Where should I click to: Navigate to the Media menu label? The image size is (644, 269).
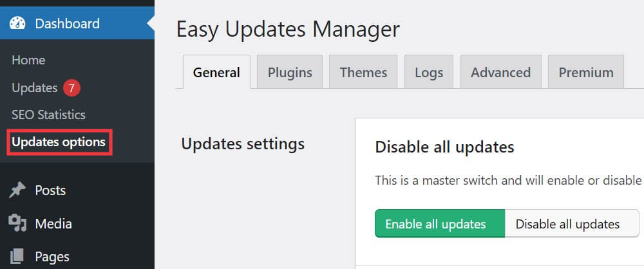pos(53,224)
